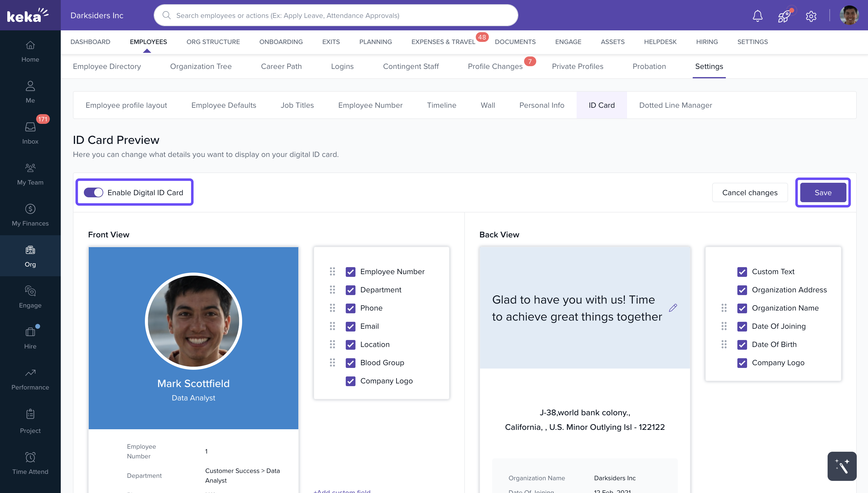Open Time Attend in sidebar
868x493 pixels.
(x=30, y=463)
